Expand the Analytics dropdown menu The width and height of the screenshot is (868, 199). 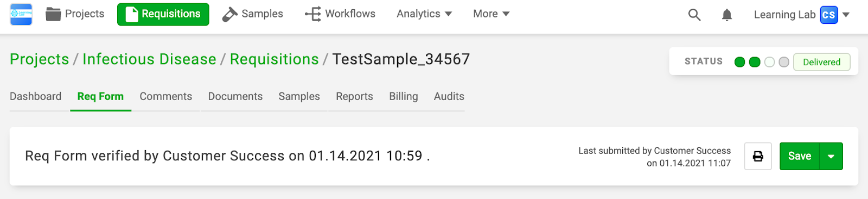(424, 14)
